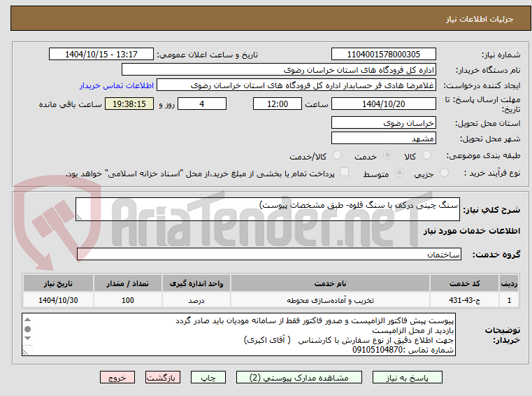Click the request creator field غلامرضا هادی
Screen dimensions: 532x396
[296, 85]
